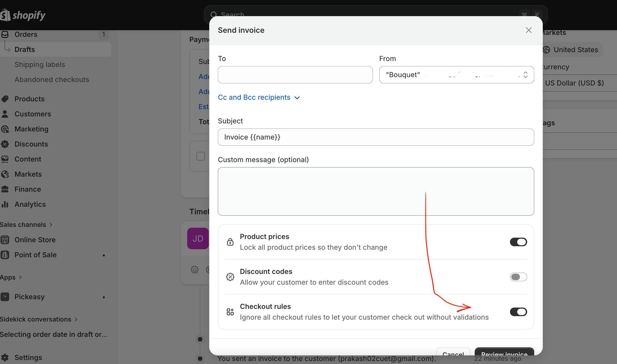The height and width of the screenshot is (364, 617).
Task: Click the Products tag icon in sidebar
Action: point(5,99)
